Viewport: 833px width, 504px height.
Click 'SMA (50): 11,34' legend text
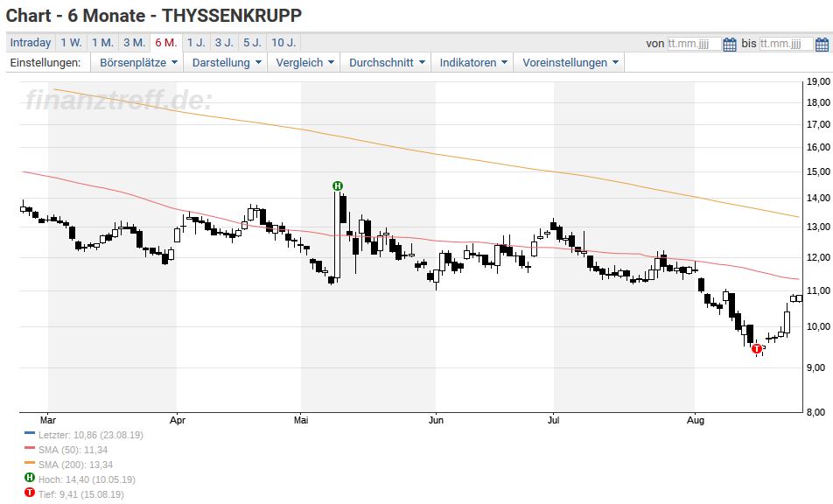click(x=73, y=450)
